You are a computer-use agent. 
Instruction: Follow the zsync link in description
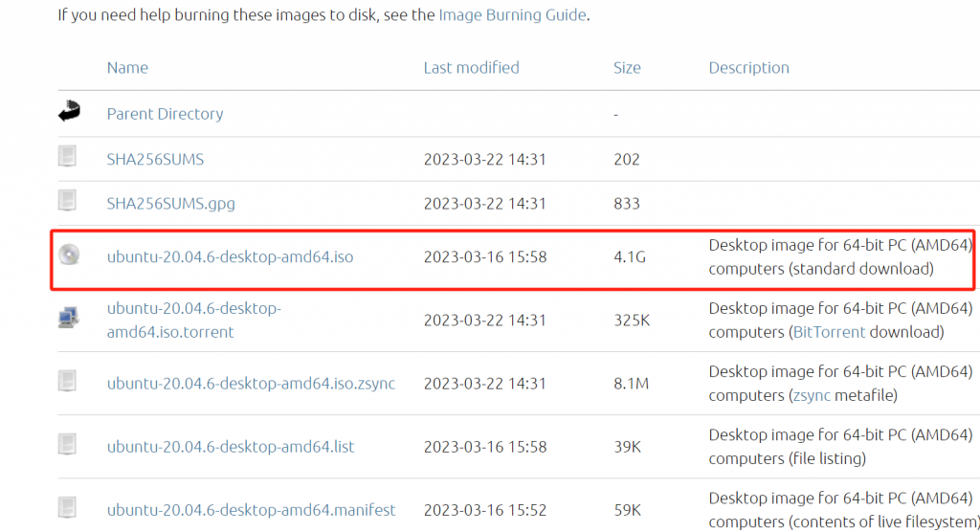click(812, 395)
